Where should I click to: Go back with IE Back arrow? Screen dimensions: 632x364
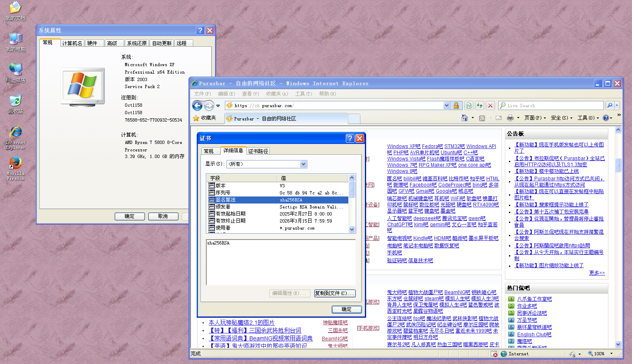click(x=198, y=105)
